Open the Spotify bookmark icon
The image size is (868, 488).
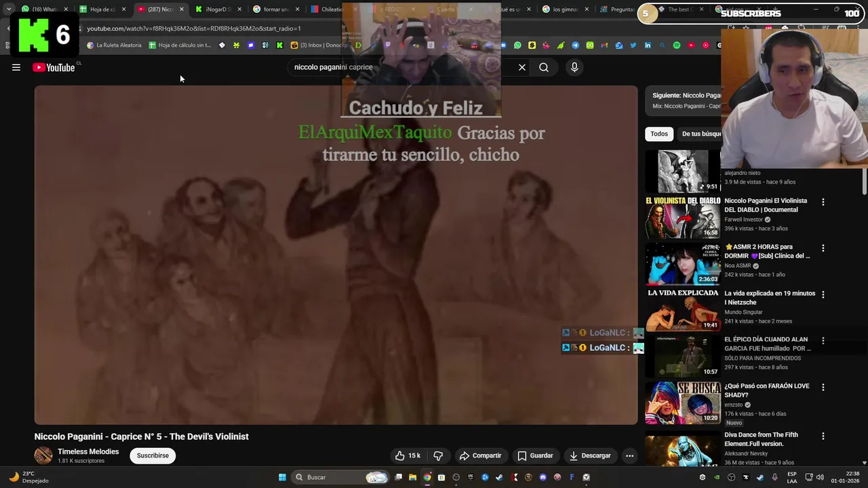677,45
